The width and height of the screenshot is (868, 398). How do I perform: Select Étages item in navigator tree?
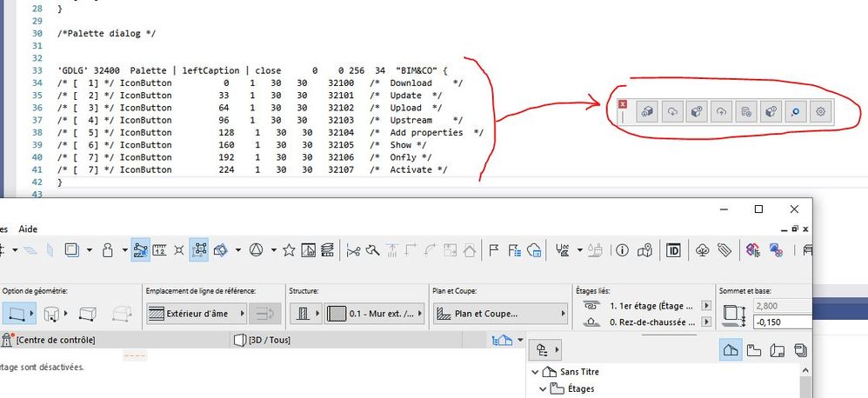tap(579, 389)
